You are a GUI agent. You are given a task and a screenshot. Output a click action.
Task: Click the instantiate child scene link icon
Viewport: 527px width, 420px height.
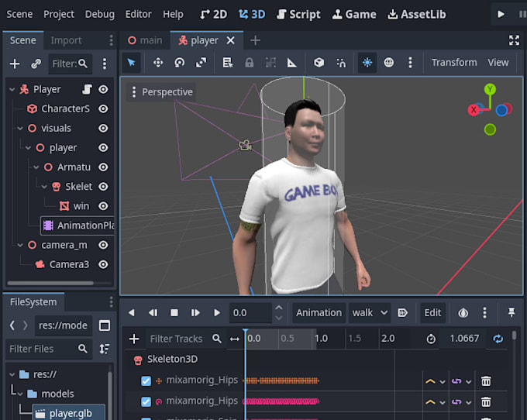pos(36,64)
